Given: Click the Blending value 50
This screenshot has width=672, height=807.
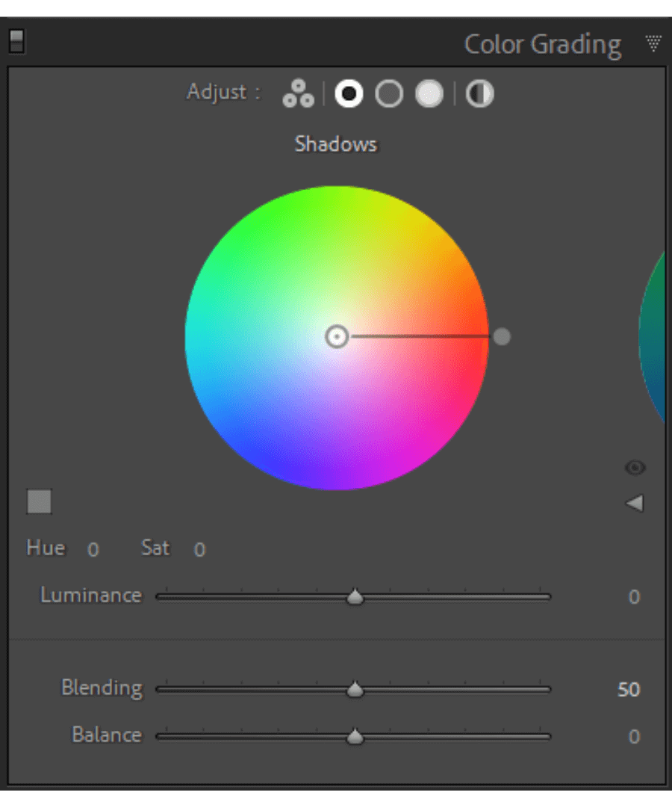Looking at the screenshot, I should point(628,690).
